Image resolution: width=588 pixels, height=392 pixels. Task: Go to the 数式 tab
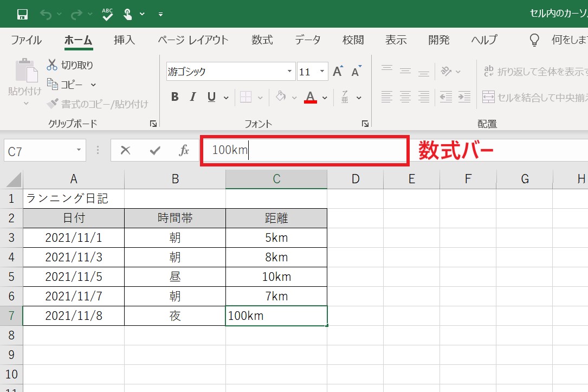click(x=262, y=40)
